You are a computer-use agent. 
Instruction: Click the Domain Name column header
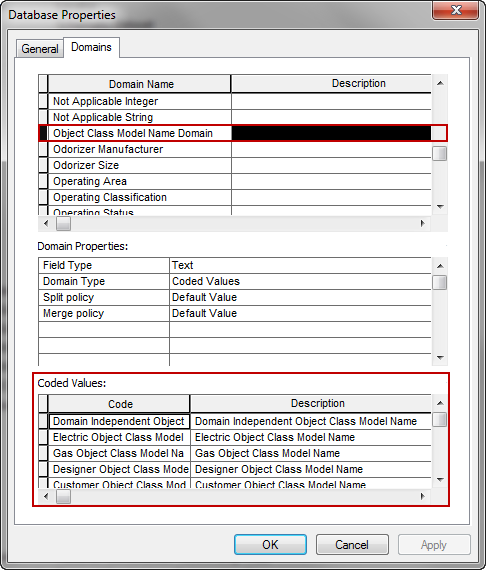pos(140,84)
